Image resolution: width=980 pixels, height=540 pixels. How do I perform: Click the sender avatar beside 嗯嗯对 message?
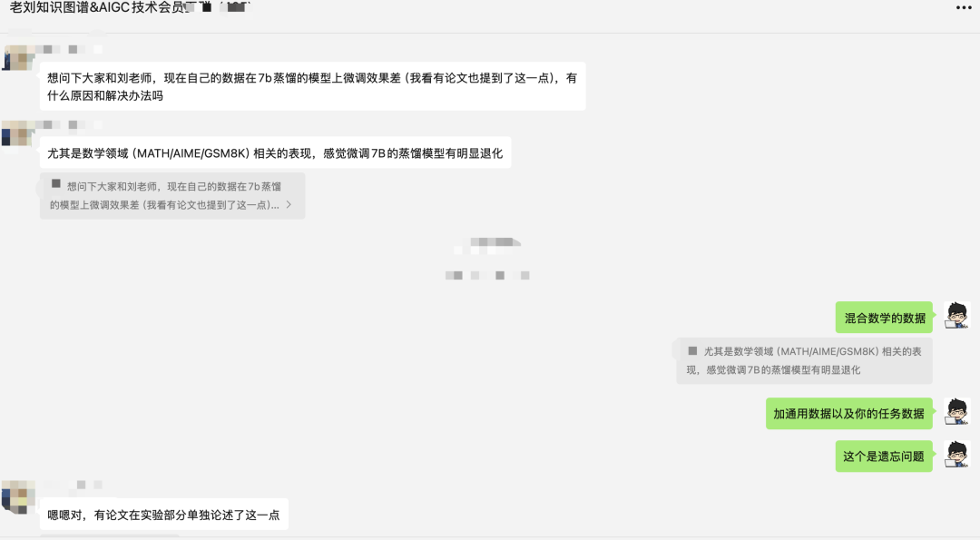[17, 497]
